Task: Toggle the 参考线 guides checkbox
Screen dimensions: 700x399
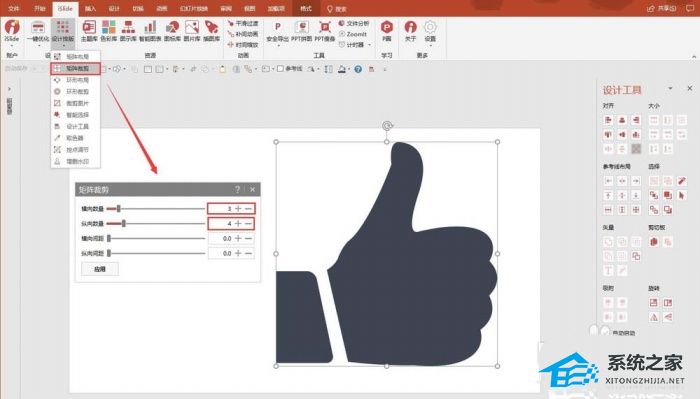Action: coord(280,69)
